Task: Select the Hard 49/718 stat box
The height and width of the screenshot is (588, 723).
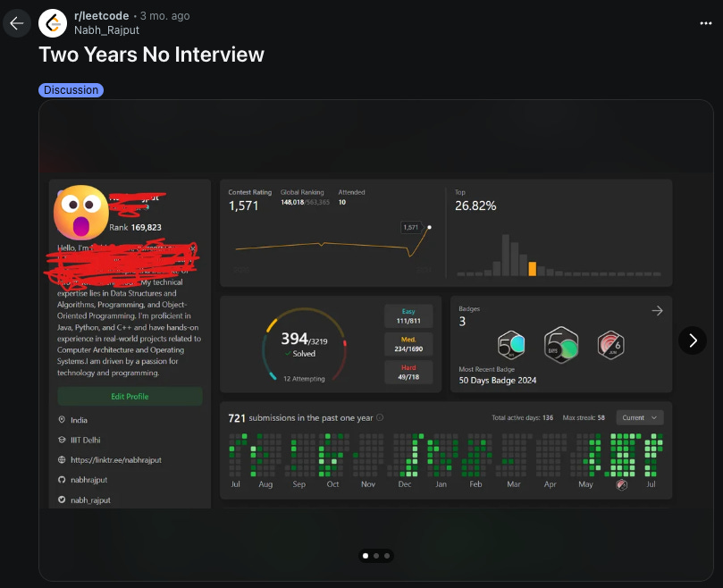Action: (x=408, y=372)
